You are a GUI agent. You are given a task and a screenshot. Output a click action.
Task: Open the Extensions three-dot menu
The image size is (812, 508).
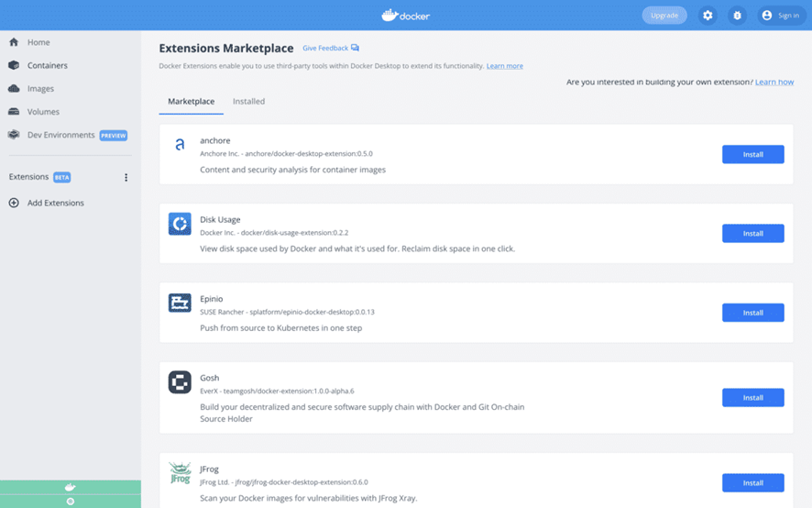(x=126, y=177)
